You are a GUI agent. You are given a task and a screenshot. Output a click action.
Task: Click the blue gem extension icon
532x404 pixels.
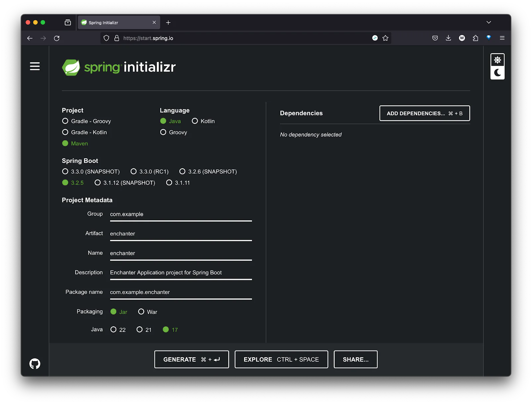click(489, 38)
